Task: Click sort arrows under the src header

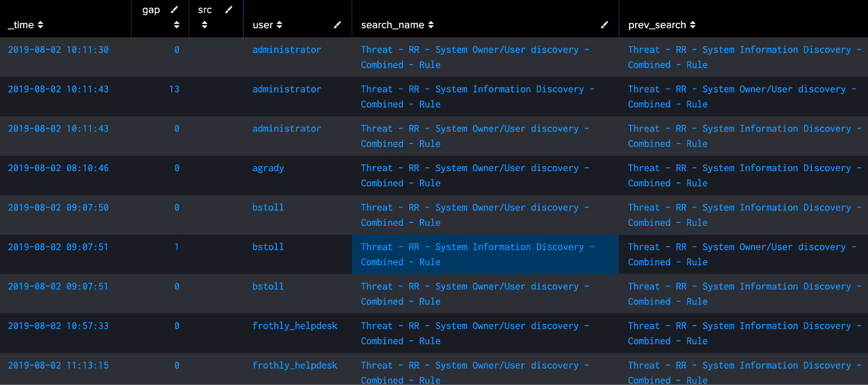Action: (x=205, y=25)
